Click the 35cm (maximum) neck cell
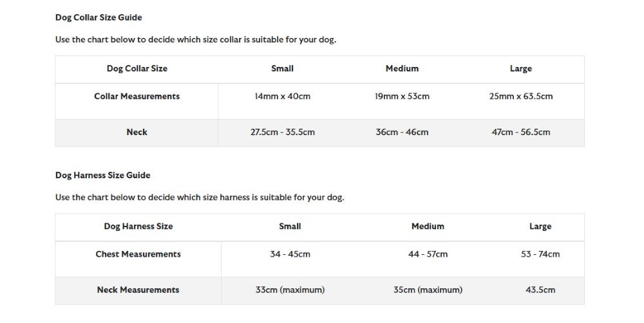 tap(428, 290)
